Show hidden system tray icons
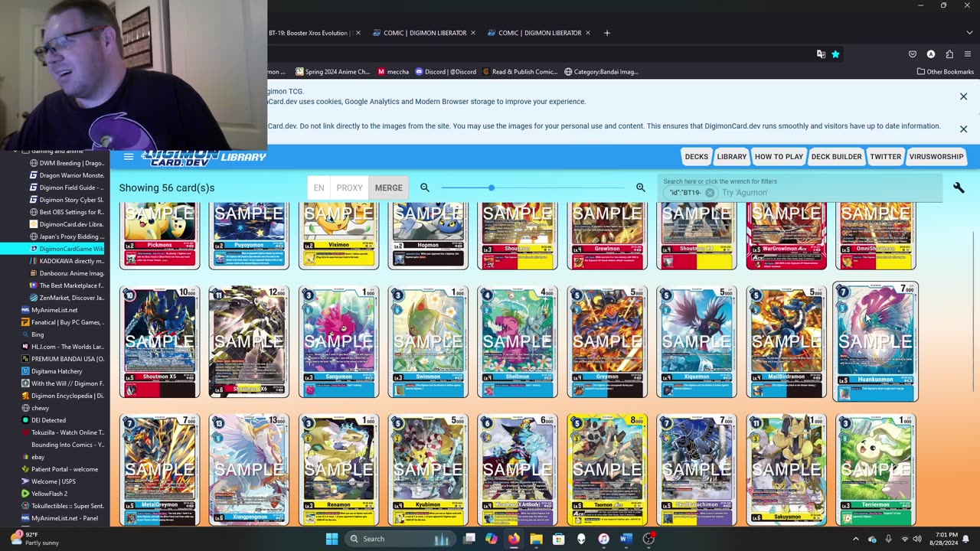The height and width of the screenshot is (551, 980). [x=855, y=539]
